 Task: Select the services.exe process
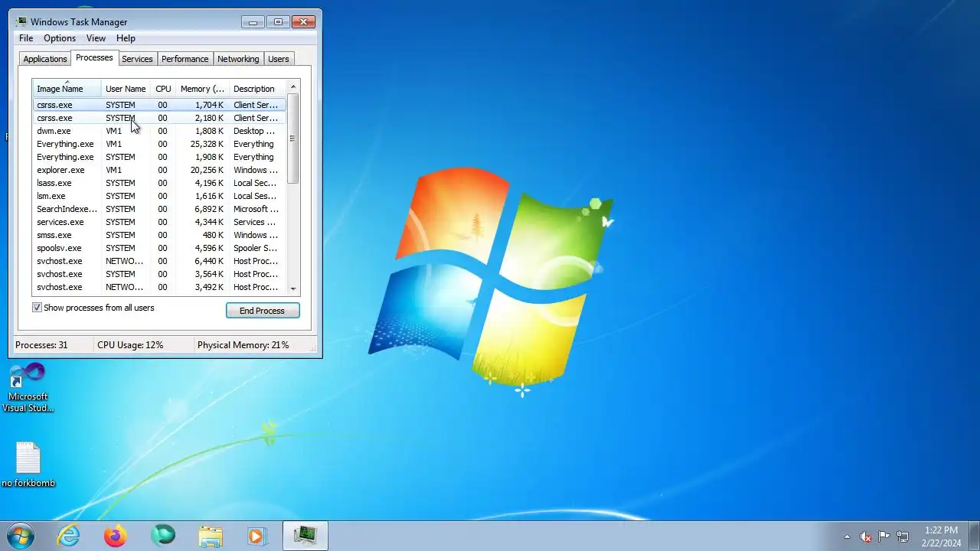tap(159, 222)
